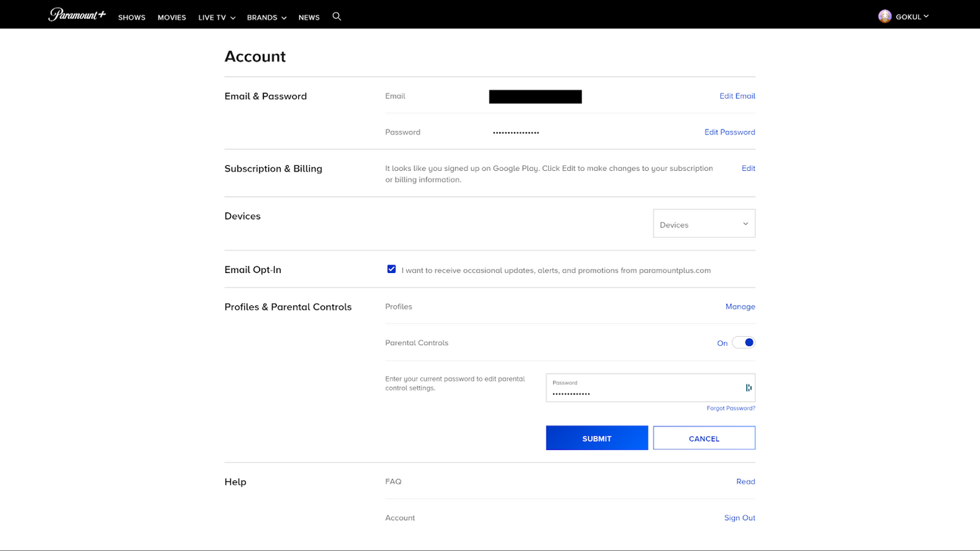Click the SUBMIT button
The height and width of the screenshot is (551, 980).
(597, 438)
